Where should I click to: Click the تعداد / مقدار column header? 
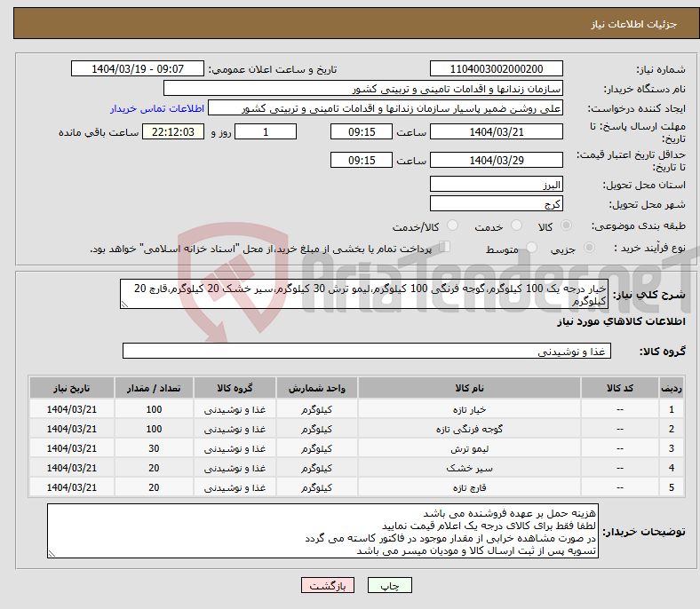click(x=154, y=388)
